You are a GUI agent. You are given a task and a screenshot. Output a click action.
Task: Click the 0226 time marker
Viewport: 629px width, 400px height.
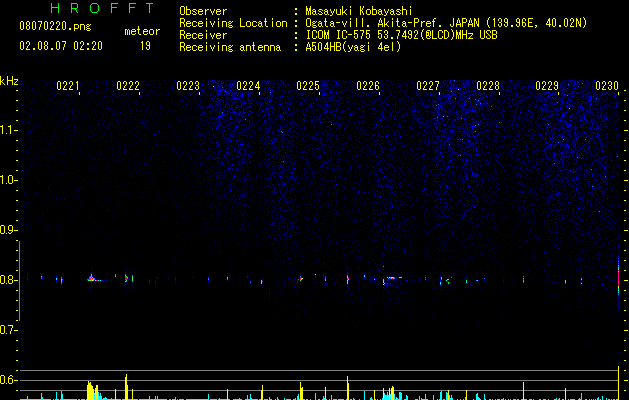368,86
